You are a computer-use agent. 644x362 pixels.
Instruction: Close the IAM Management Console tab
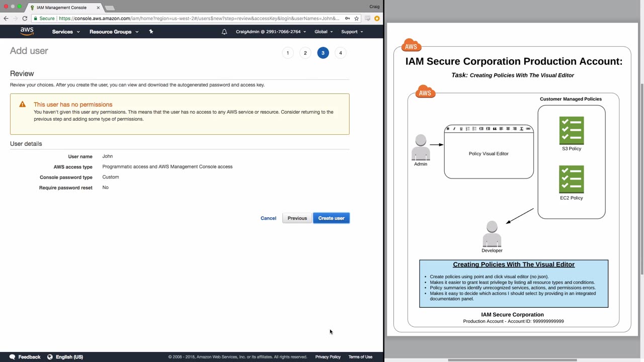(98, 8)
